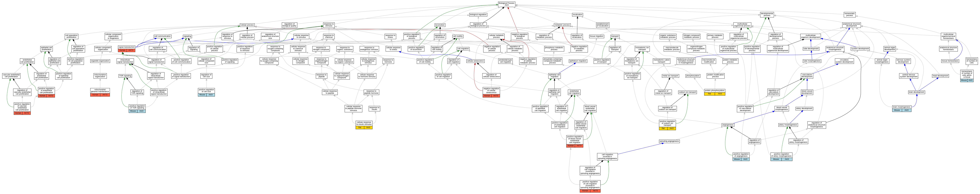Select the 'transport' node
The height and width of the screenshot is (194, 980).
pyautogui.click(x=615, y=37)
